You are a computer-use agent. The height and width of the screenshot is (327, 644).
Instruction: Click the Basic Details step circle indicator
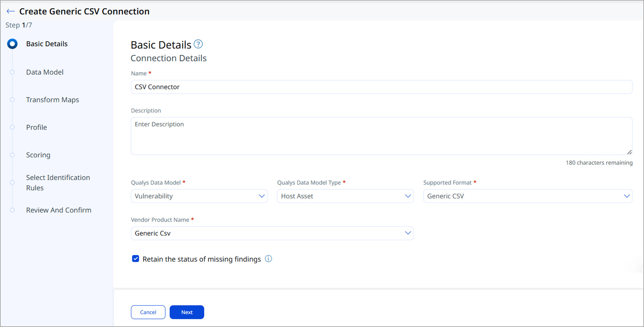[13, 44]
